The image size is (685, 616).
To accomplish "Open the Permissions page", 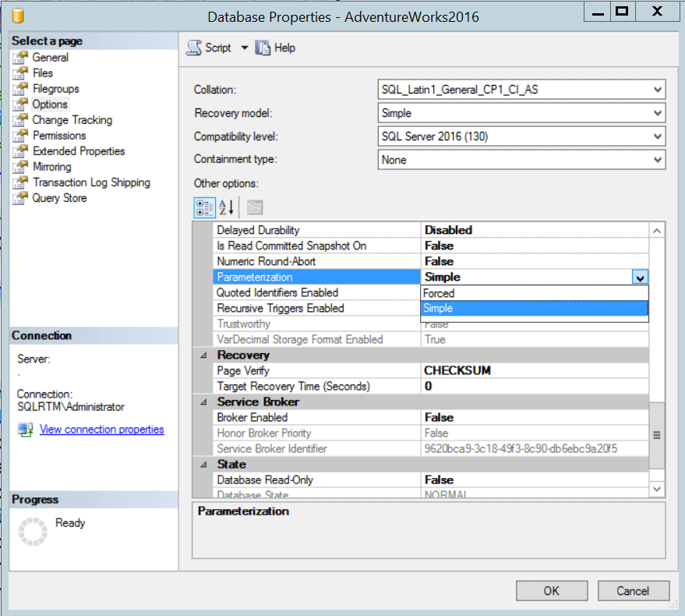I will click(59, 136).
